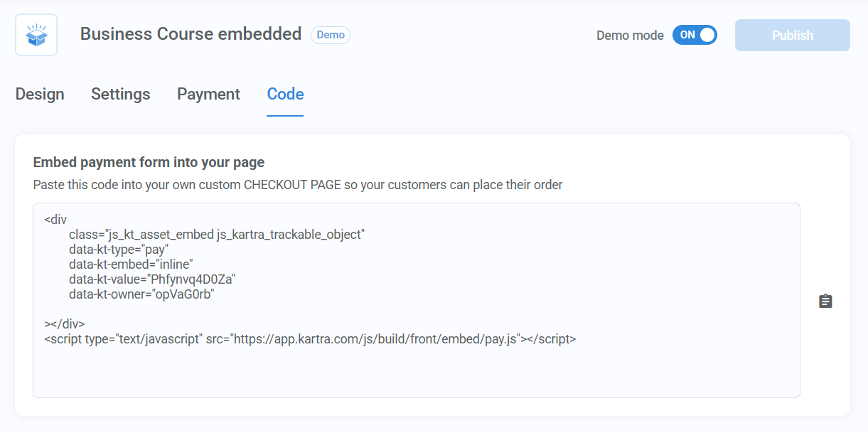Click the script tag line with pay.js

point(310,339)
